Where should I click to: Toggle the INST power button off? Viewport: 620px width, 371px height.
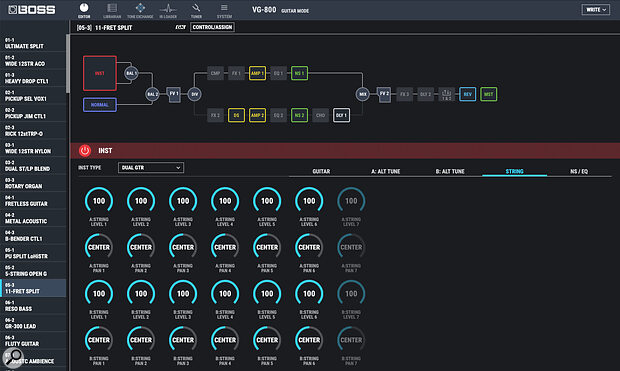(85, 150)
